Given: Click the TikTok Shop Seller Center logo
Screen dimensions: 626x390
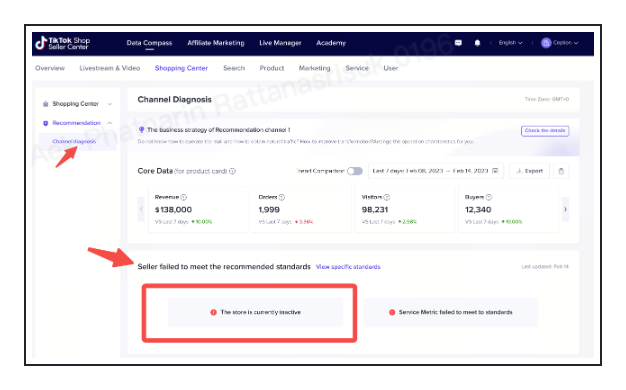Looking at the screenshot, I should point(62,43).
